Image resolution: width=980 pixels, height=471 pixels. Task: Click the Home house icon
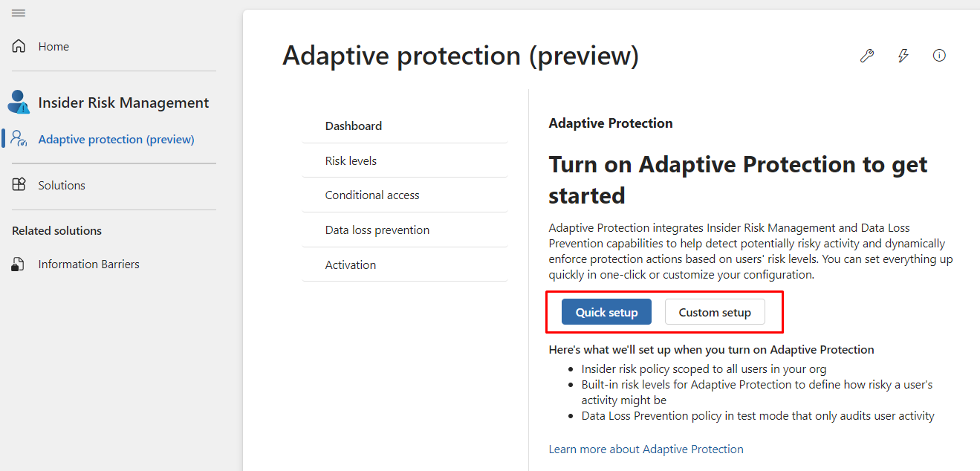(19, 46)
